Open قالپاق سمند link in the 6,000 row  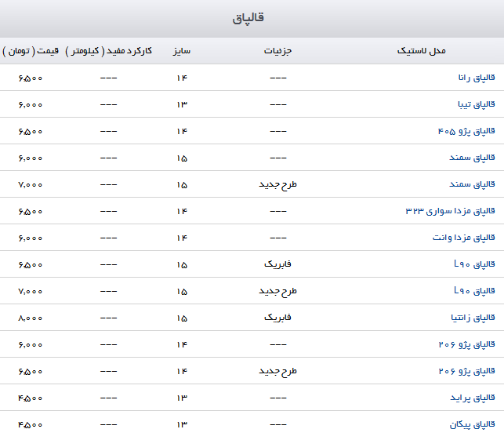pyautogui.click(x=472, y=158)
